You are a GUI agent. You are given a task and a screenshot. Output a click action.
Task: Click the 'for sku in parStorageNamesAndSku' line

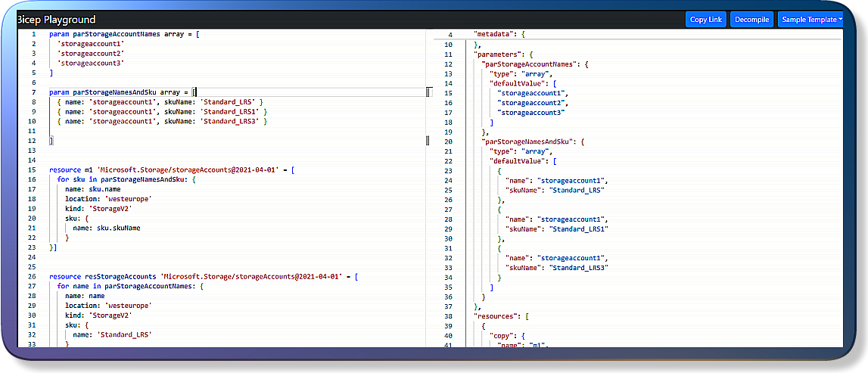pos(126,180)
